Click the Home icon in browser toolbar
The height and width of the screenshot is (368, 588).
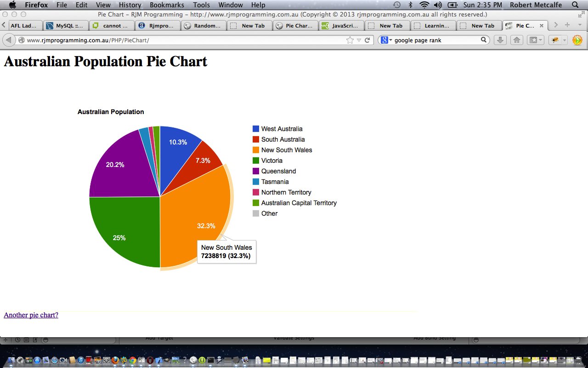tap(516, 40)
